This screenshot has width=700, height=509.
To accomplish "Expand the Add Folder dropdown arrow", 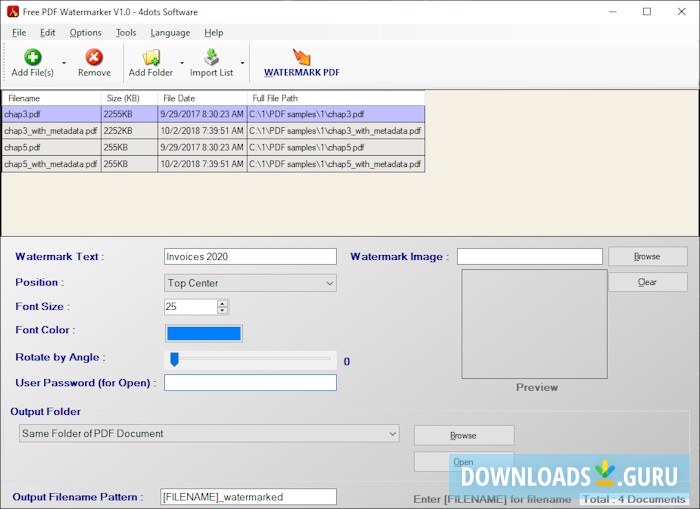I will (182, 63).
